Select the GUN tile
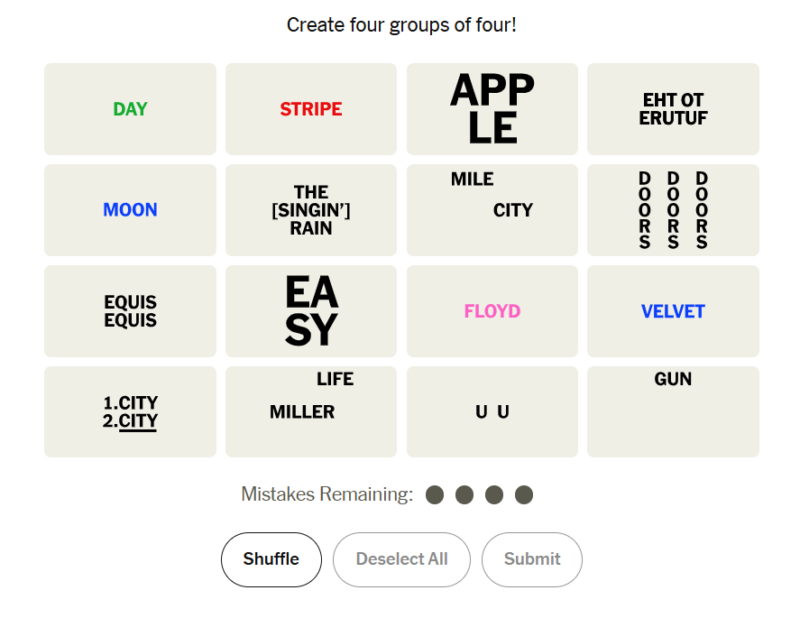 coord(673,412)
